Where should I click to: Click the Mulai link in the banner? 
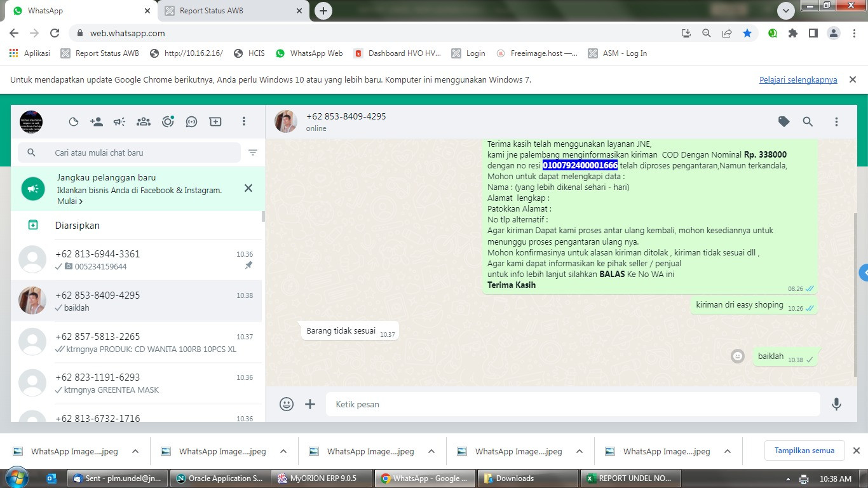click(70, 201)
